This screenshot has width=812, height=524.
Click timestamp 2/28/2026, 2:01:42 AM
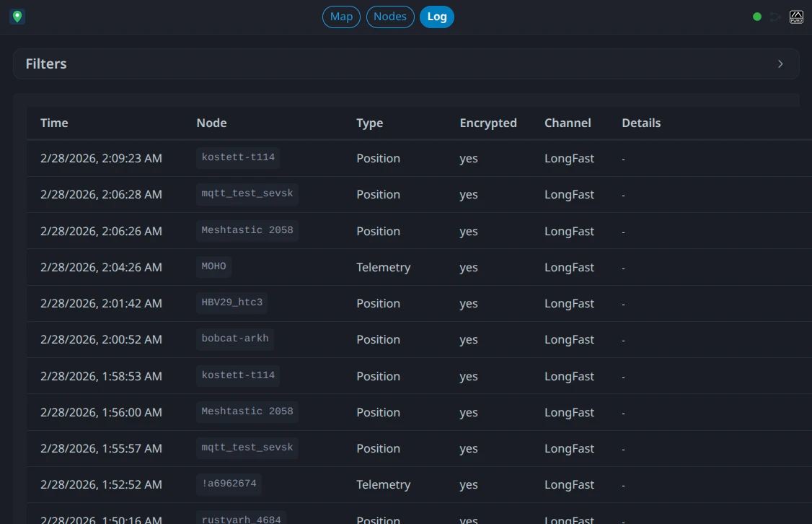101,303
